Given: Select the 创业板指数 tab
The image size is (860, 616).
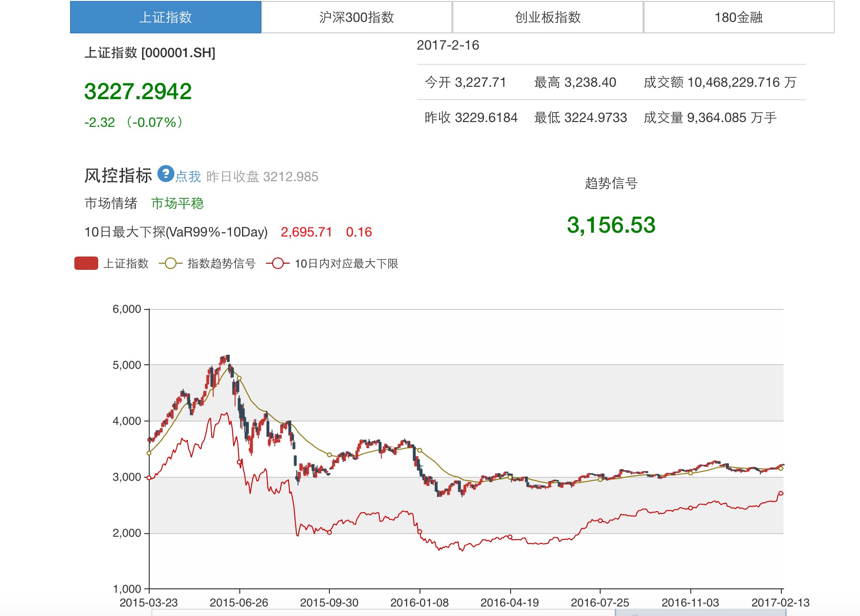Looking at the screenshot, I should 548,17.
